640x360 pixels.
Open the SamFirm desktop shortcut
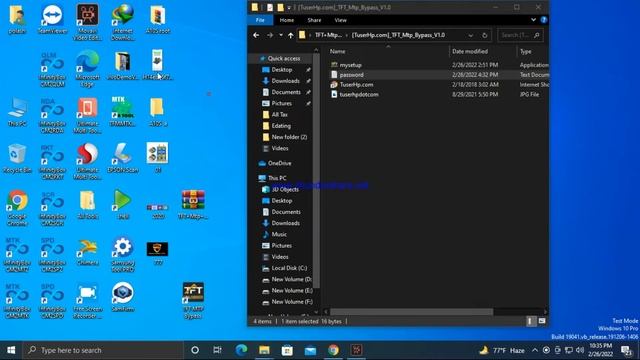(122, 297)
